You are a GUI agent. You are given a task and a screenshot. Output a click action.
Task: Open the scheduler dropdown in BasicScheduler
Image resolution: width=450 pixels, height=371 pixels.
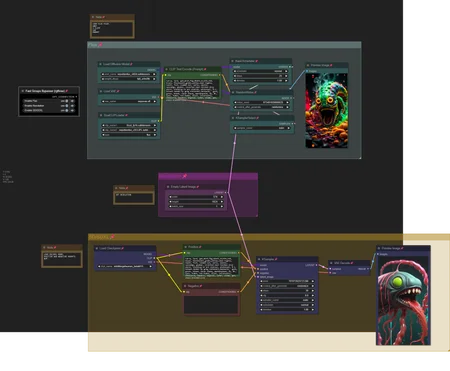[261, 71]
